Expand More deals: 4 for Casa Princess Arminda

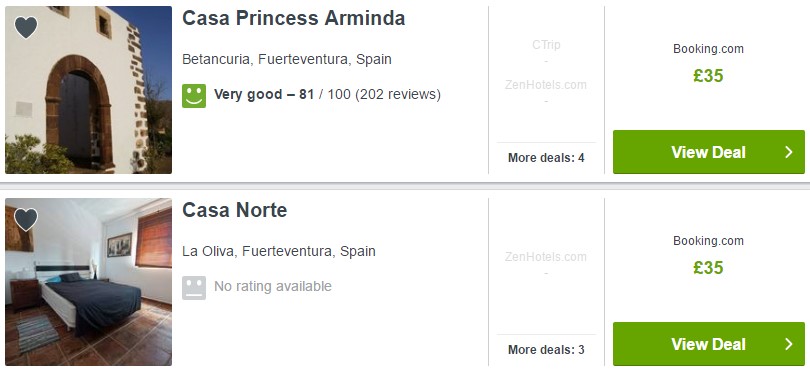click(546, 158)
